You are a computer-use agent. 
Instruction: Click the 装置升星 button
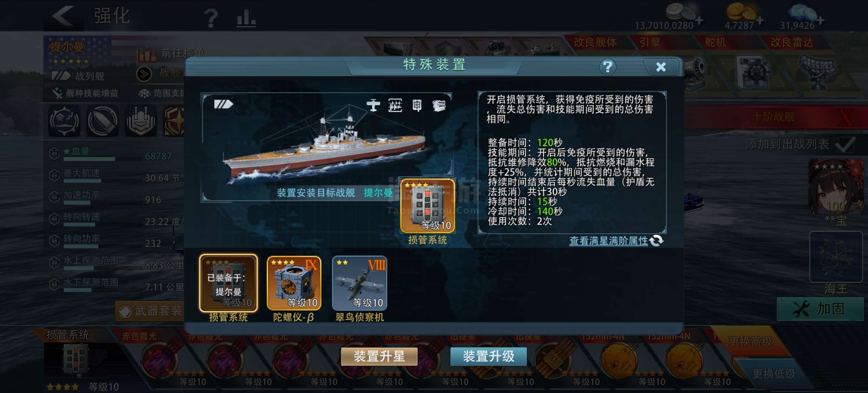pos(379,357)
